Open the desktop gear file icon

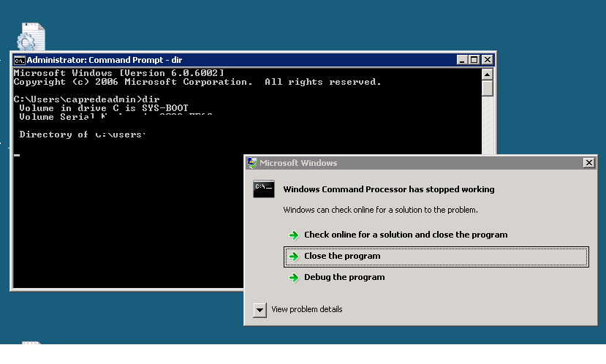(31, 37)
